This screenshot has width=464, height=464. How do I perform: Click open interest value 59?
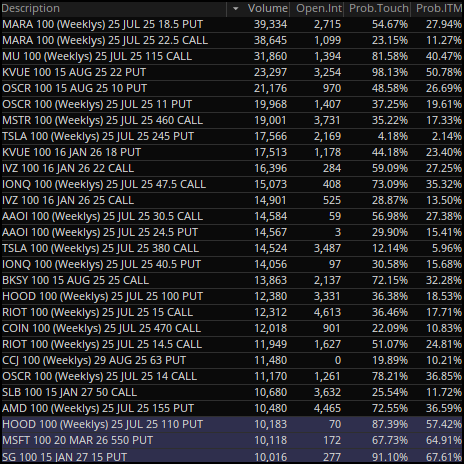pos(335,216)
